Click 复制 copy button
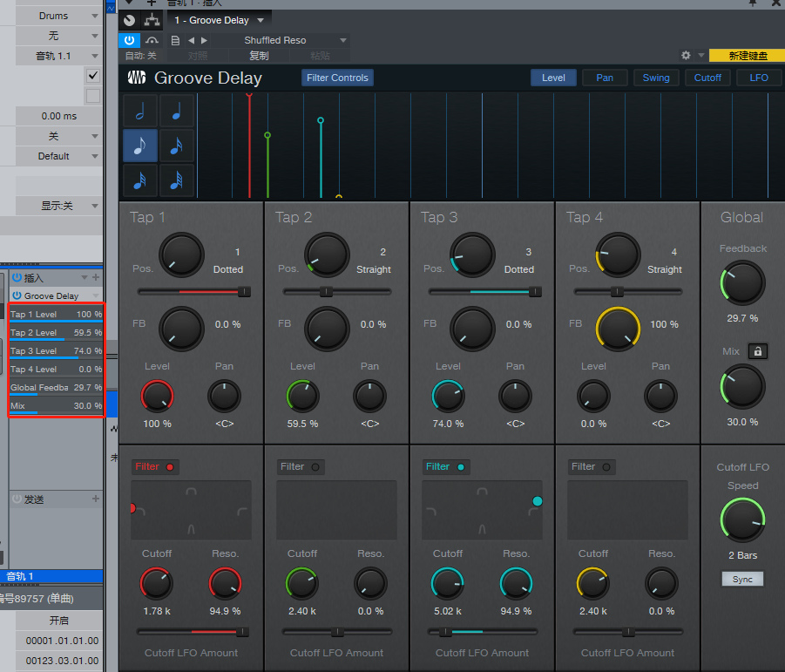Image resolution: width=785 pixels, height=672 pixels. [x=259, y=56]
